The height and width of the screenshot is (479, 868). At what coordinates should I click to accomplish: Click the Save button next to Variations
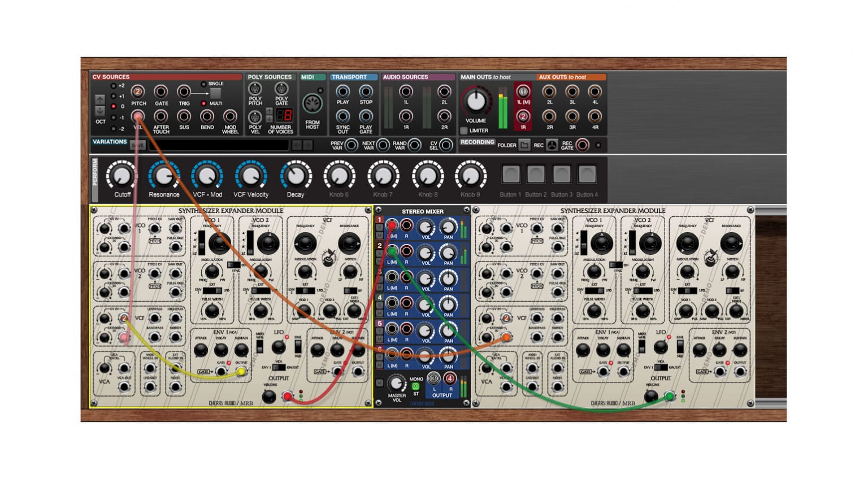click(x=138, y=146)
